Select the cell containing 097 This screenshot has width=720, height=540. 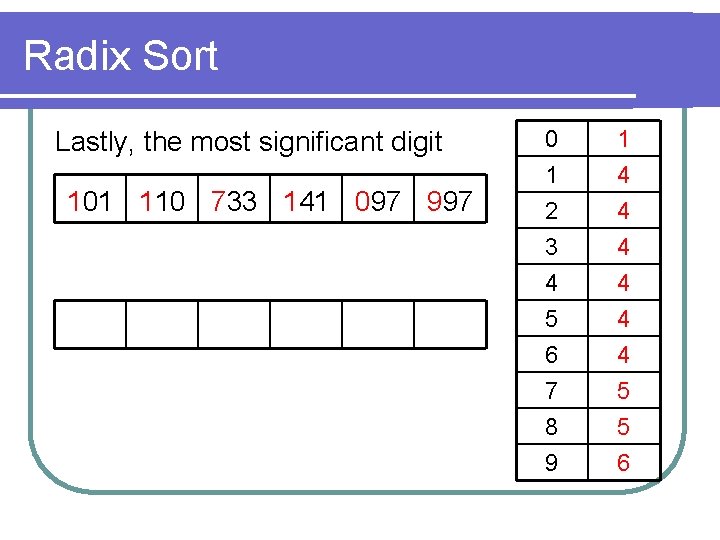tap(378, 199)
